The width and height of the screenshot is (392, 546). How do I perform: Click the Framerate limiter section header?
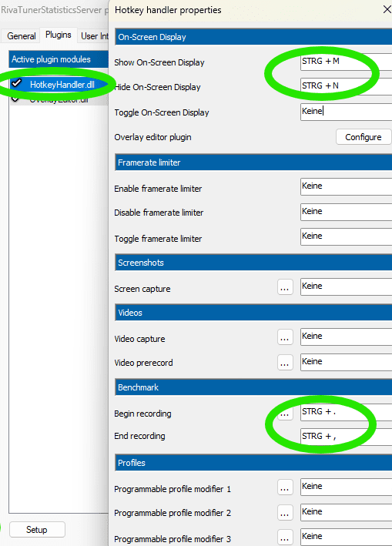253,162
